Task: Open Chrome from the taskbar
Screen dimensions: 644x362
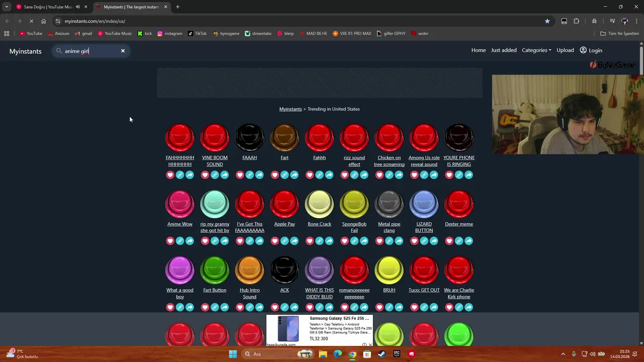Action: (x=353, y=354)
